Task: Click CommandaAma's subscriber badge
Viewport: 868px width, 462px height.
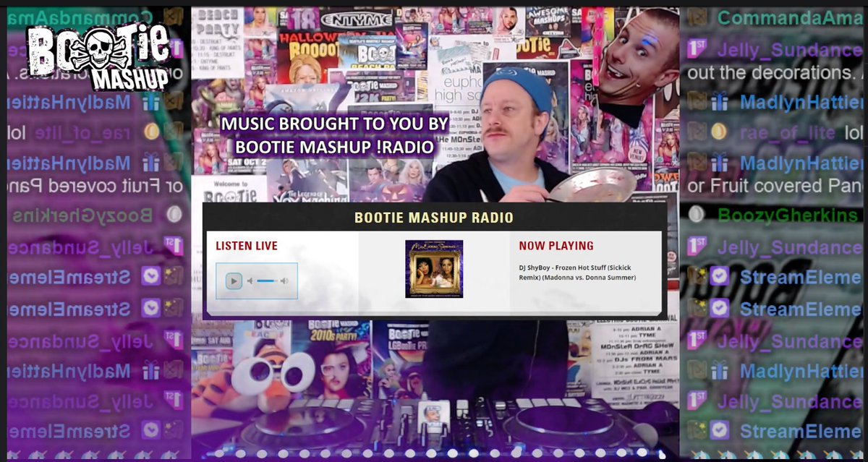Action: pyautogui.click(x=697, y=15)
